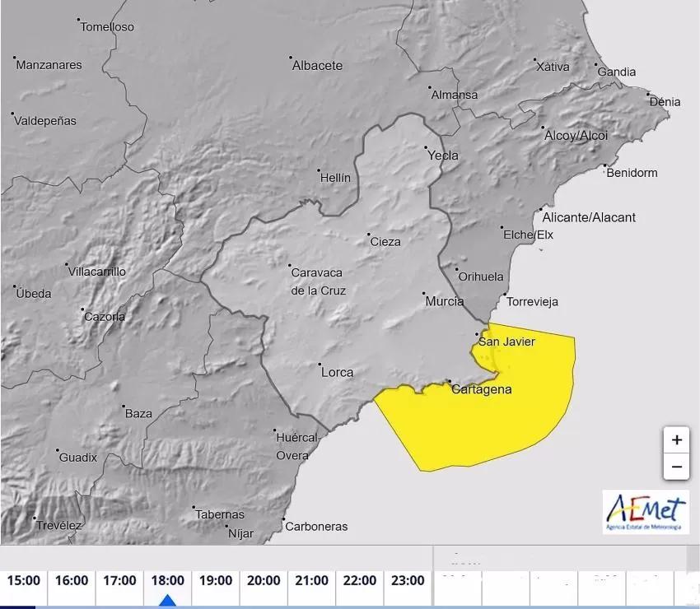Select the 15:00 time slot
Screen dimensions: 700x609
click(x=24, y=581)
